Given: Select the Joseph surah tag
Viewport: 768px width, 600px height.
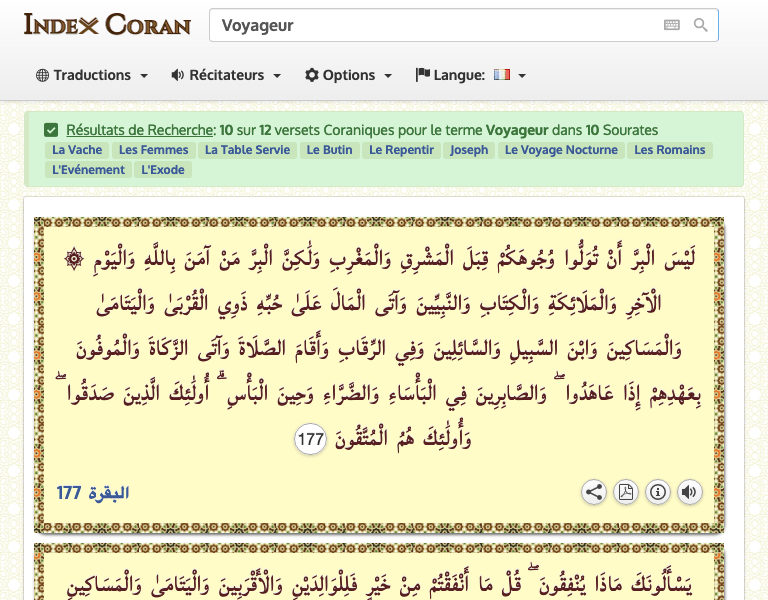Looking at the screenshot, I should 469,150.
